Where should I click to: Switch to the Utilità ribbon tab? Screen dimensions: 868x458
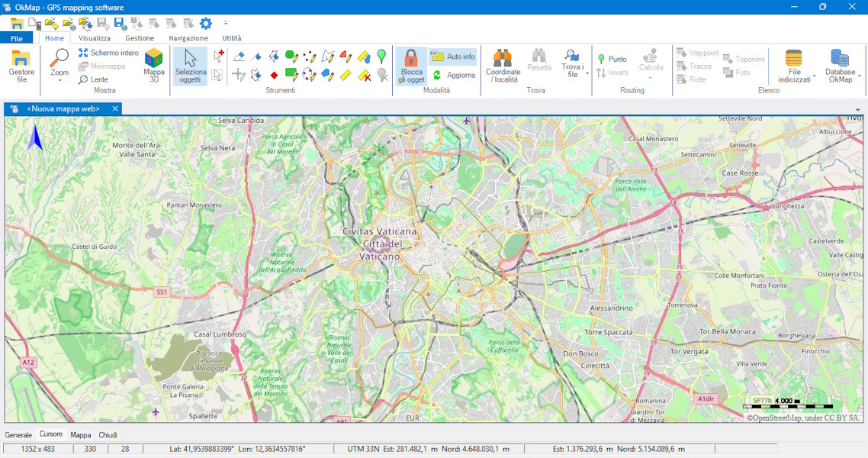pyautogui.click(x=231, y=38)
